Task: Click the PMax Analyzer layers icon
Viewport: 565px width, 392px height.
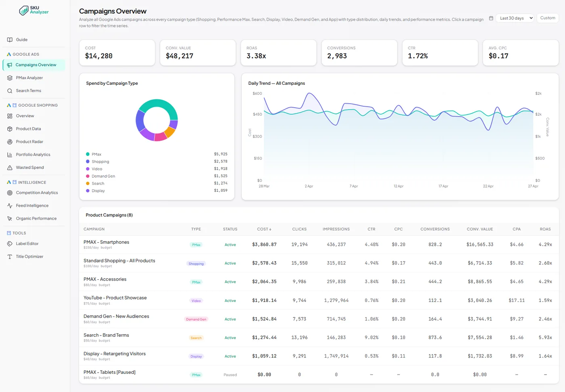Action: pyautogui.click(x=10, y=78)
